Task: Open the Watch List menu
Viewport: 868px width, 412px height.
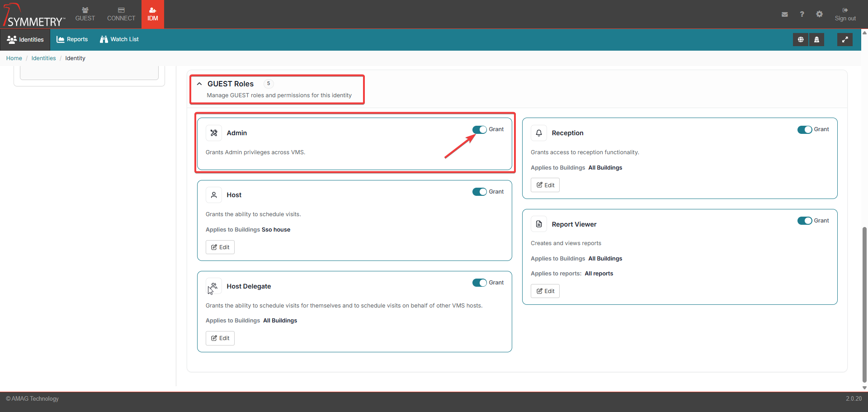Action: pos(119,39)
